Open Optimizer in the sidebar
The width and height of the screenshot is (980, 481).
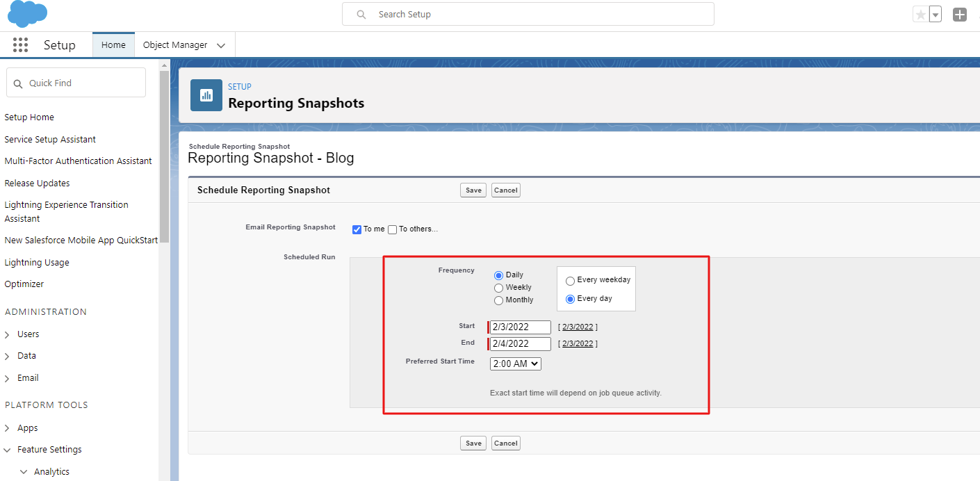[x=24, y=284]
